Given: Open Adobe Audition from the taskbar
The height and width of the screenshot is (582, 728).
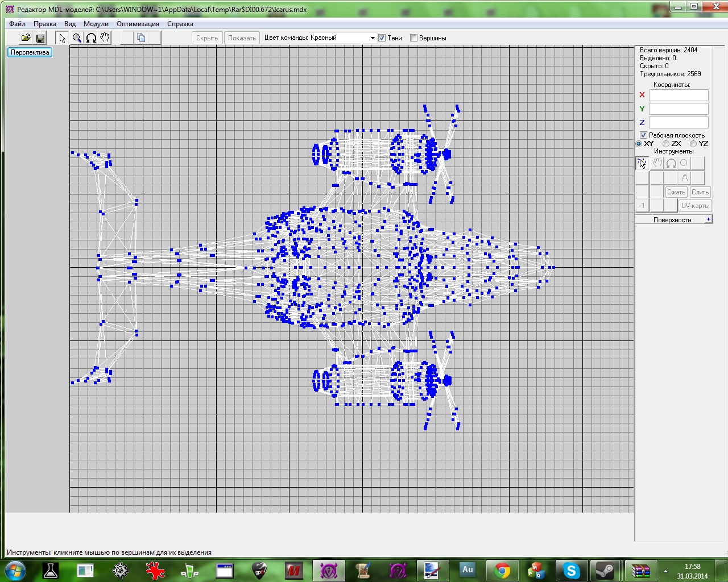Looking at the screenshot, I should (x=468, y=570).
